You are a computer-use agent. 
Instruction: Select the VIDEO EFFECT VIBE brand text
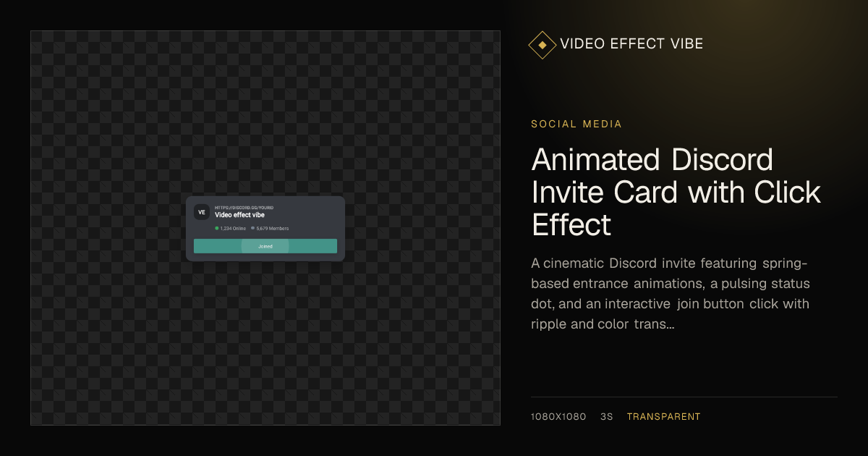pyautogui.click(x=631, y=44)
